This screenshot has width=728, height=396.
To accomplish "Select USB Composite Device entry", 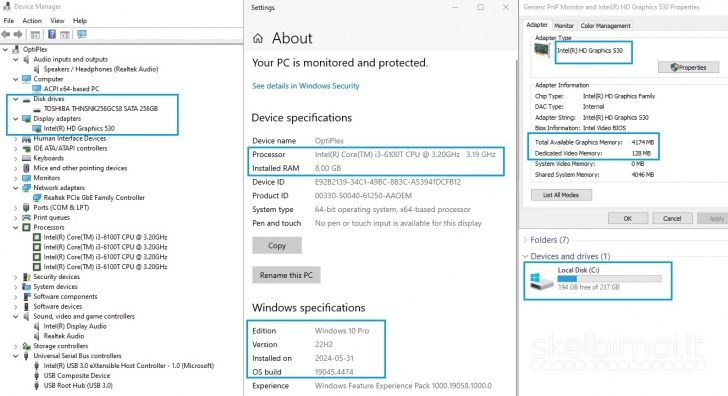I will coord(77,376).
